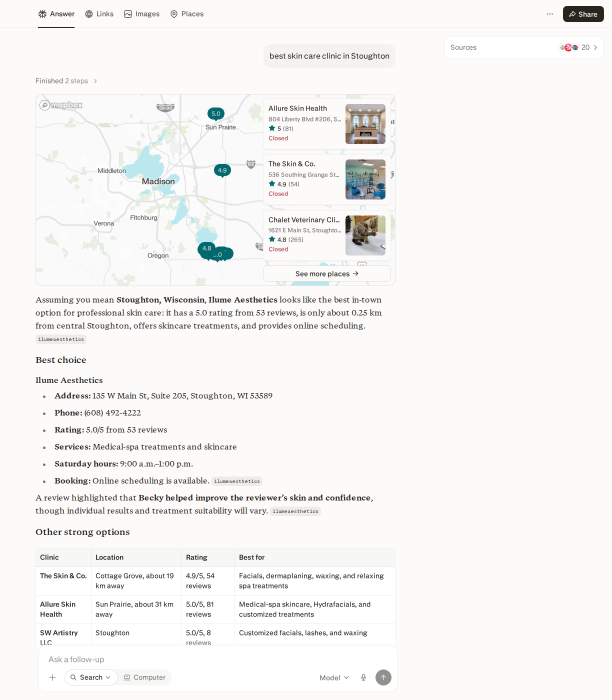Open the Places tab
612x700 pixels.
[x=187, y=14]
